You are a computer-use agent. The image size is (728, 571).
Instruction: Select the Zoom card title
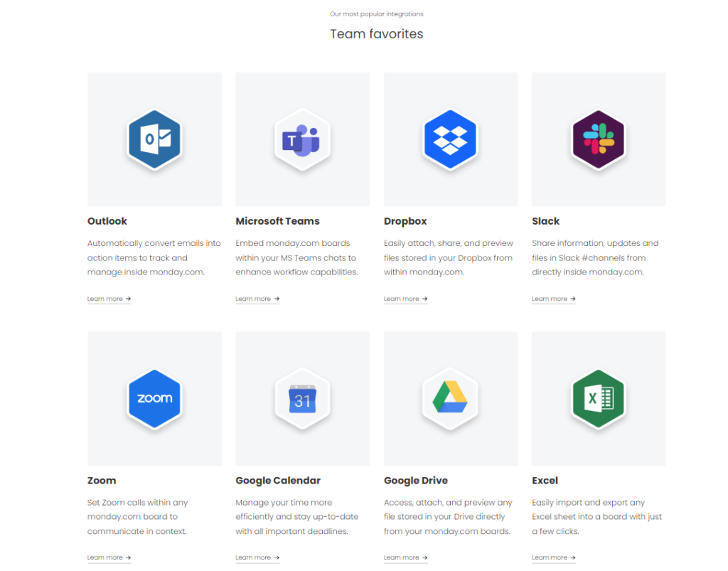102,481
